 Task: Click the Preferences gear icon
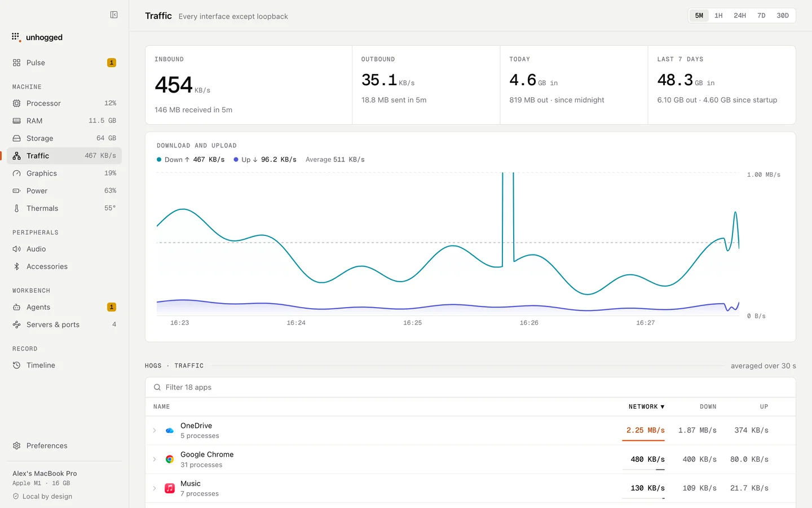16,445
